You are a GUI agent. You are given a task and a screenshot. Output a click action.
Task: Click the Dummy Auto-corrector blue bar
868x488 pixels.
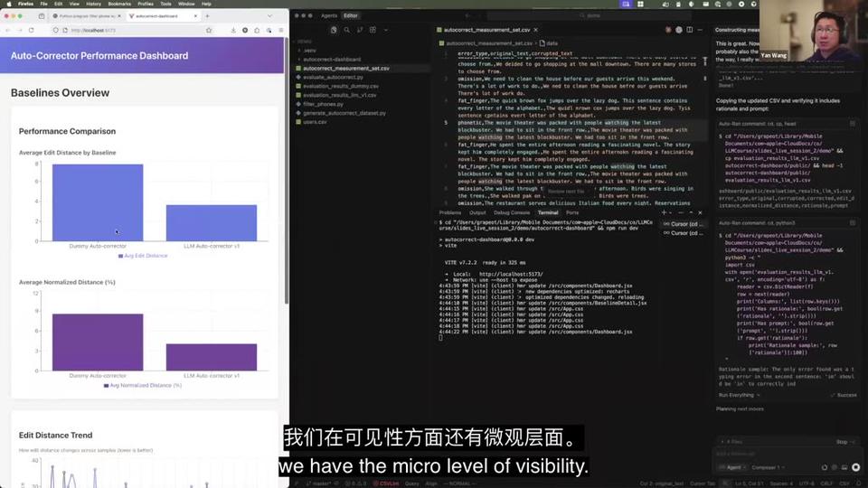(x=98, y=202)
